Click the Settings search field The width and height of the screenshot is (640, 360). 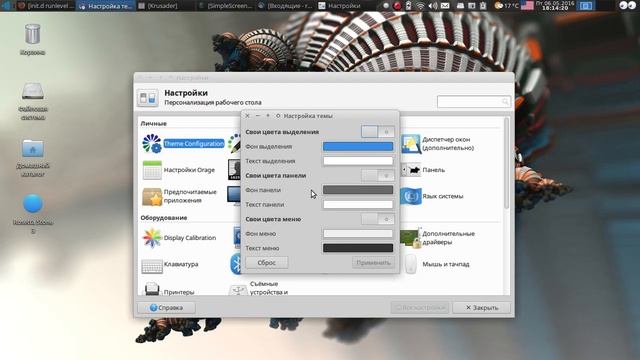click(473, 101)
